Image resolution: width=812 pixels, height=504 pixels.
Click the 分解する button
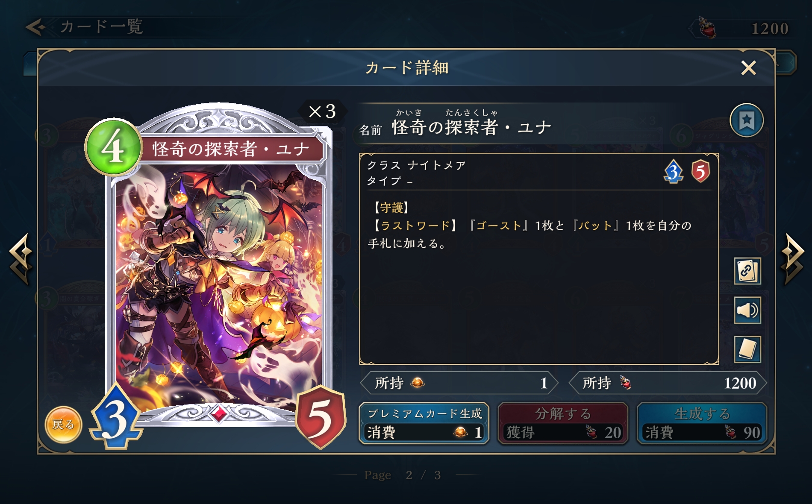563,423
